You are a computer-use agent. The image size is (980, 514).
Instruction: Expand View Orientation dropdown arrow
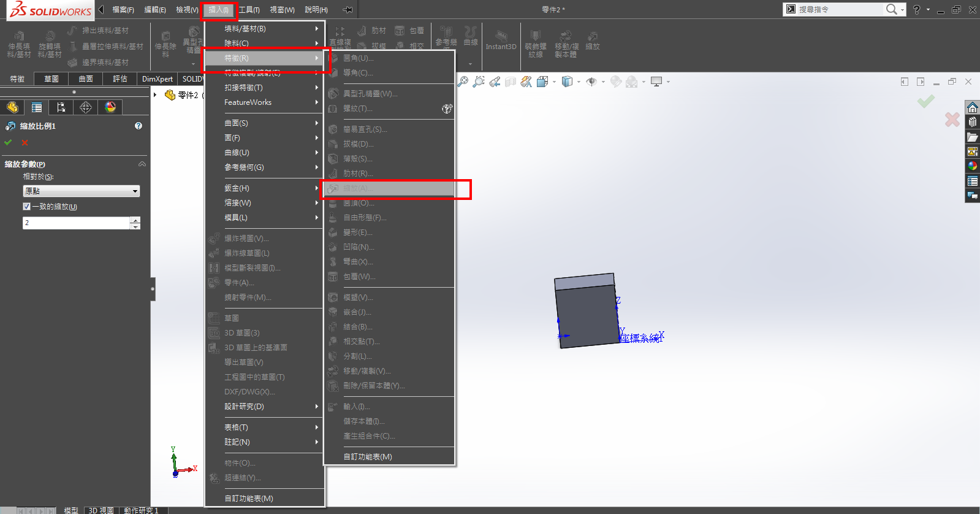(x=554, y=82)
